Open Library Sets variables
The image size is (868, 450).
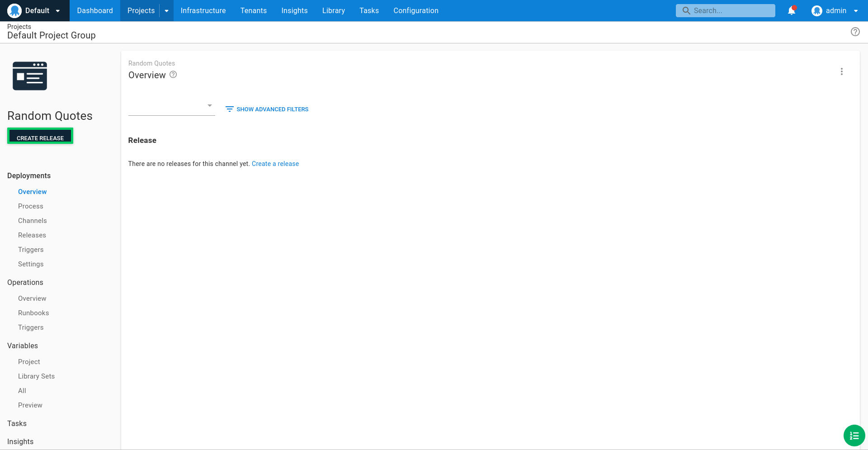point(36,376)
